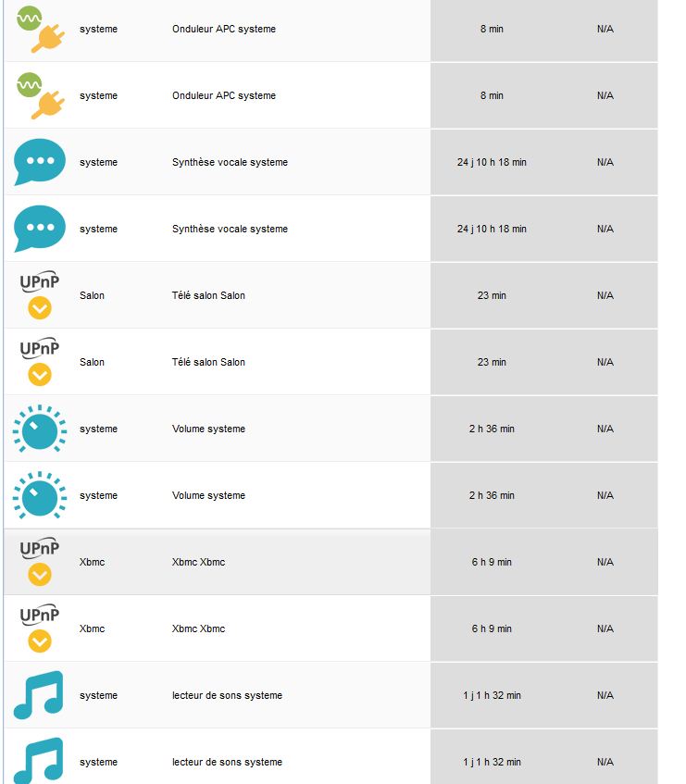
Task: Select speech bubble icon of first Synthèse vocale row
Action: click(40, 162)
